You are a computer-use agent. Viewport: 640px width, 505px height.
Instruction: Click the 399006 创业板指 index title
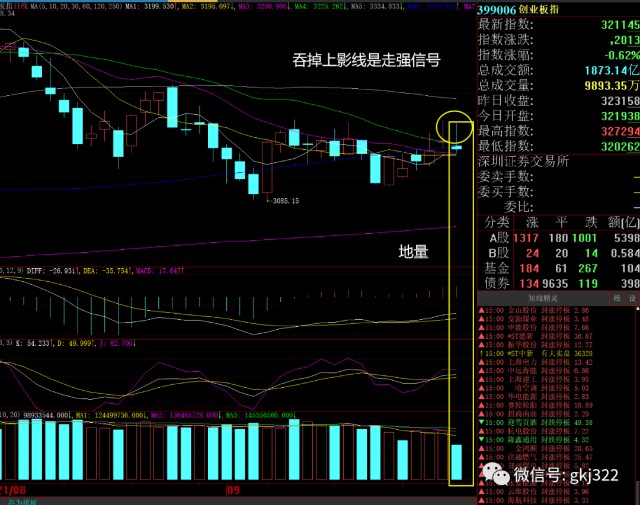pyautogui.click(x=518, y=9)
